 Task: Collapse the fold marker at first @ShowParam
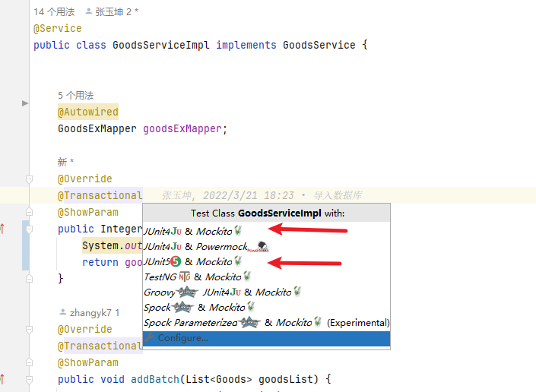pyautogui.click(x=30, y=212)
